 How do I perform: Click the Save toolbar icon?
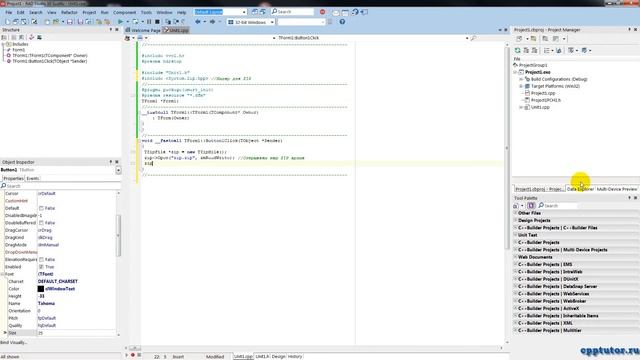70,22
